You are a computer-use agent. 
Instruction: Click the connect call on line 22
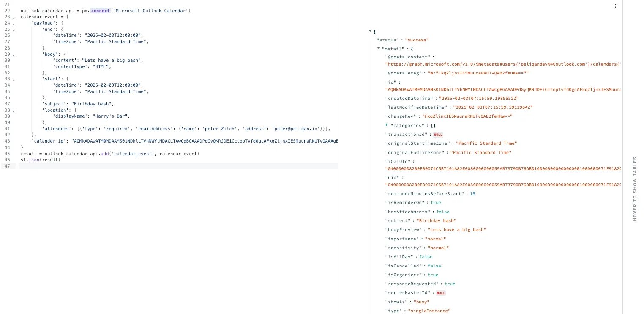pos(99,11)
